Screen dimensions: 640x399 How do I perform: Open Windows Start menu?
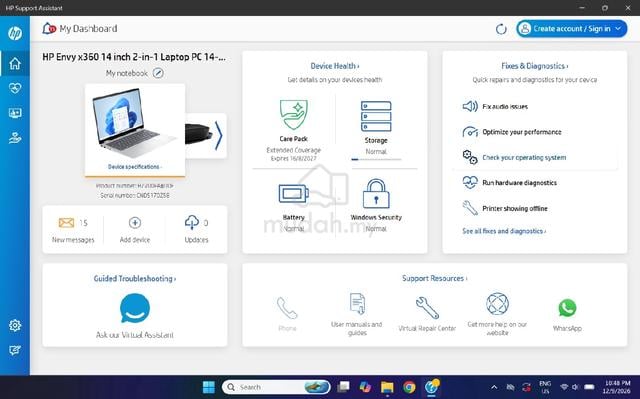tap(209, 387)
